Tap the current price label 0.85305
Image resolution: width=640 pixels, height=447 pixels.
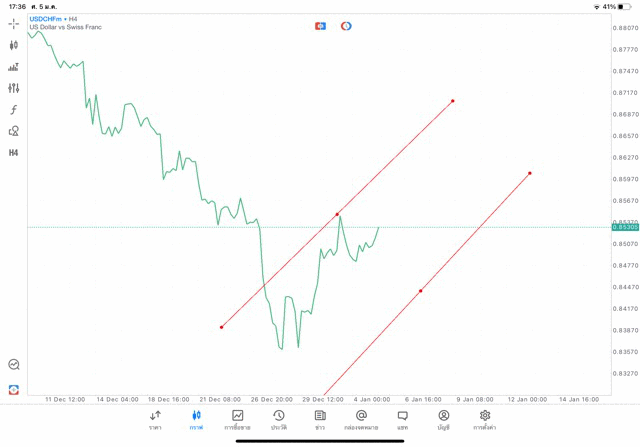pyautogui.click(x=624, y=227)
